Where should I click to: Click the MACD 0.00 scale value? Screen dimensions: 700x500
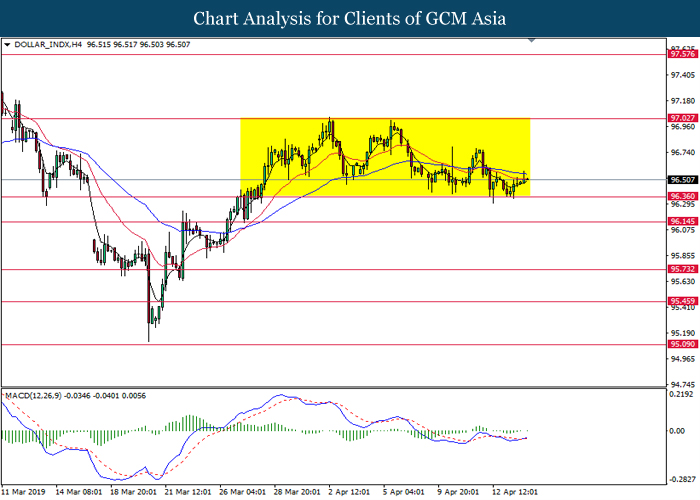[x=680, y=431]
